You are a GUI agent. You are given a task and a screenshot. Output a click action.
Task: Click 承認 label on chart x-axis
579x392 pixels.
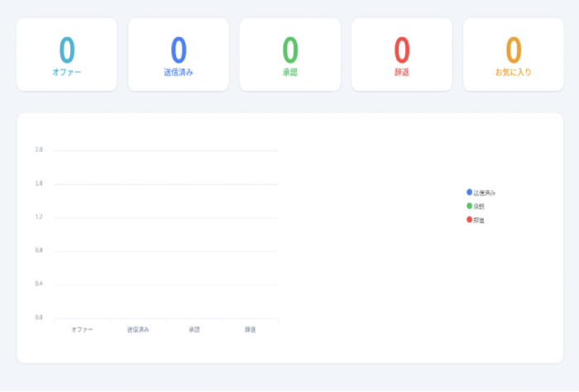click(194, 330)
